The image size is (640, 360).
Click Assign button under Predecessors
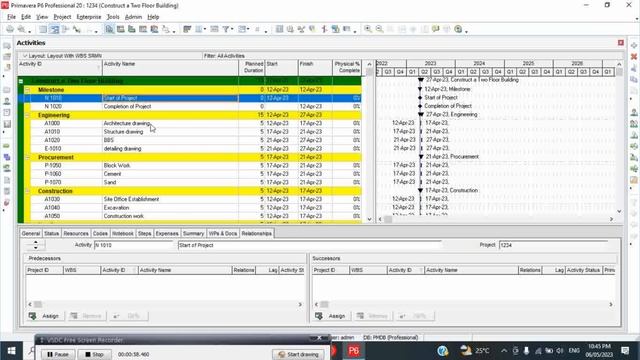(45, 316)
